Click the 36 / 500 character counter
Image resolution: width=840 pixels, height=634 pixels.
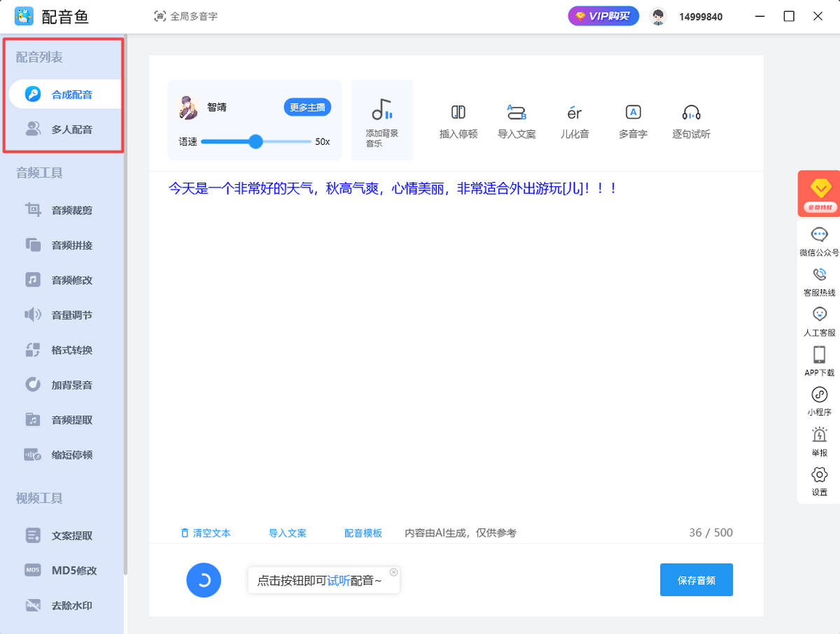[710, 533]
